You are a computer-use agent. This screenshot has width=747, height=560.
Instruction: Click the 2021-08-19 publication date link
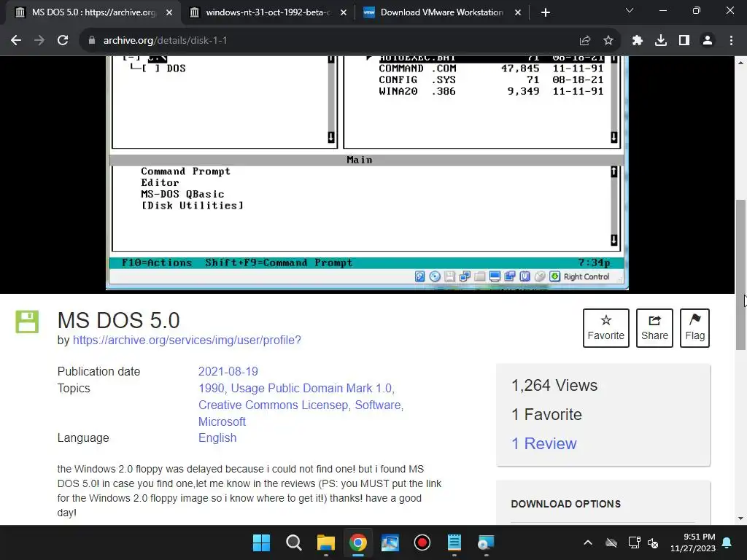pyautogui.click(x=228, y=371)
